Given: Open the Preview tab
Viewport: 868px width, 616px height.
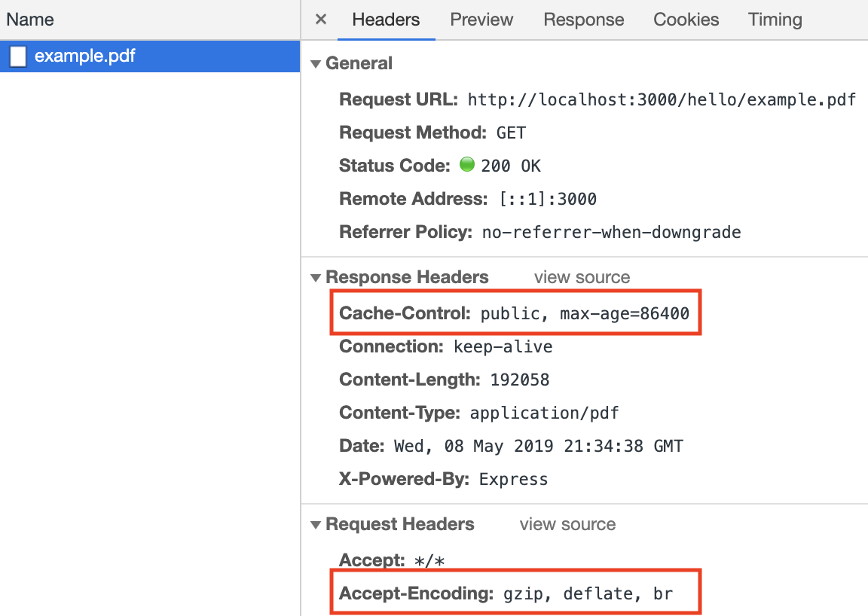Looking at the screenshot, I should tap(481, 20).
